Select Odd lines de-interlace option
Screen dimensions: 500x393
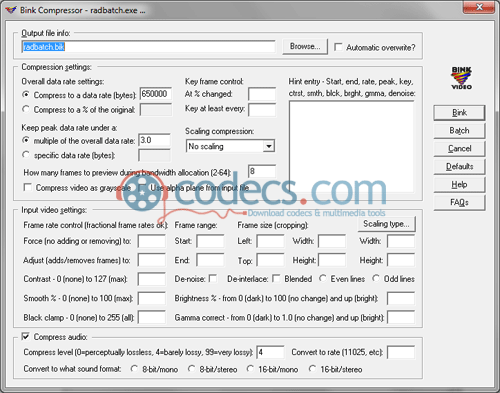376,278
